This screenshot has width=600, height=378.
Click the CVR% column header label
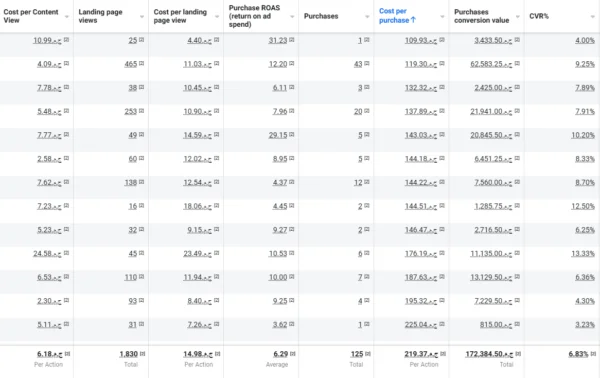[539, 16]
